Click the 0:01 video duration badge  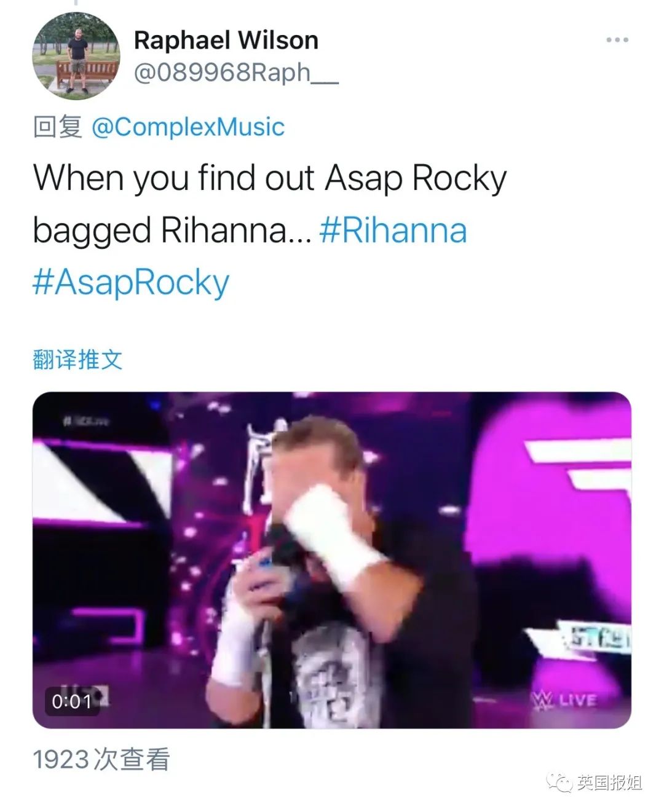(71, 701)
